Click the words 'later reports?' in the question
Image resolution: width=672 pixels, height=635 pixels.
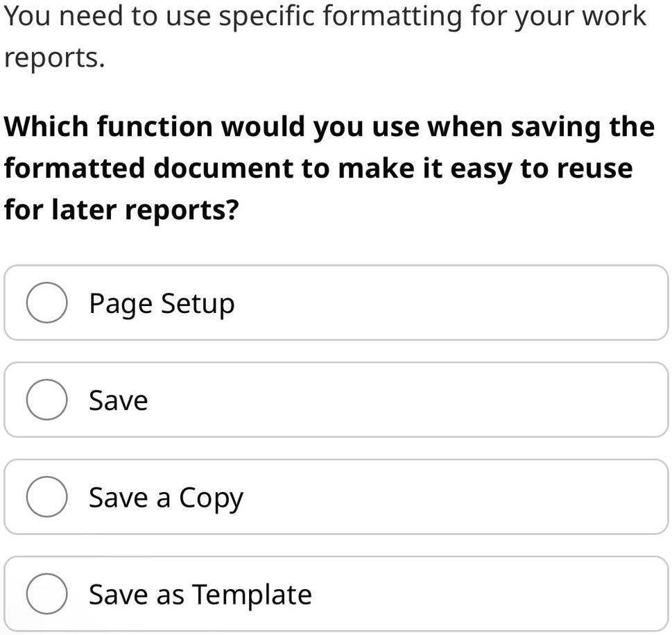pos(145,210)
